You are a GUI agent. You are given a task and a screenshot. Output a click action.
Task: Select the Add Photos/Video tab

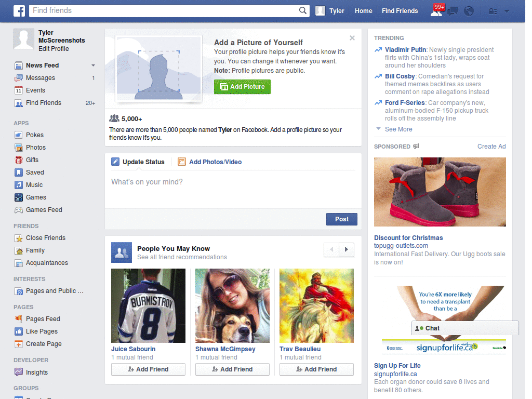[210, 162]
